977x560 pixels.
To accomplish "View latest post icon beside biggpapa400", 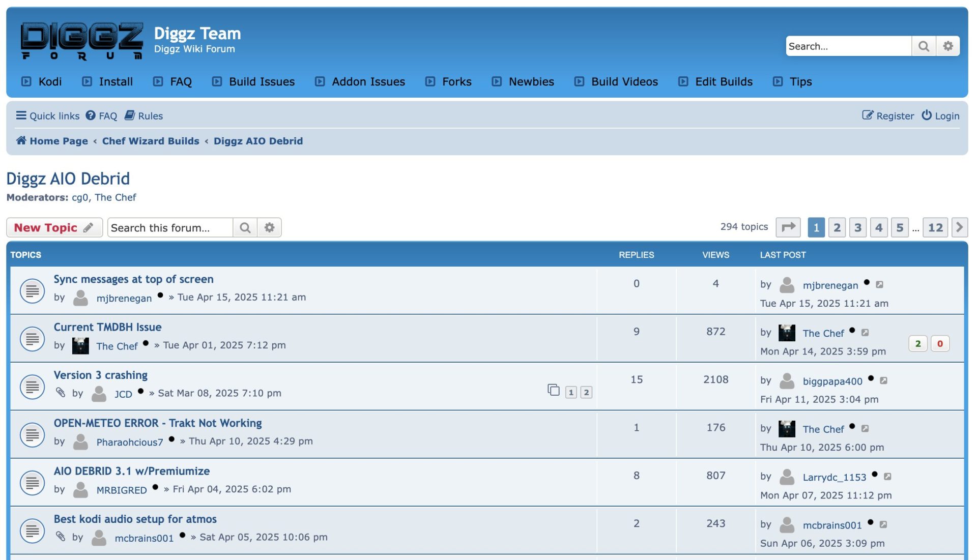I will pyautogui.click(x=884, y=380).
